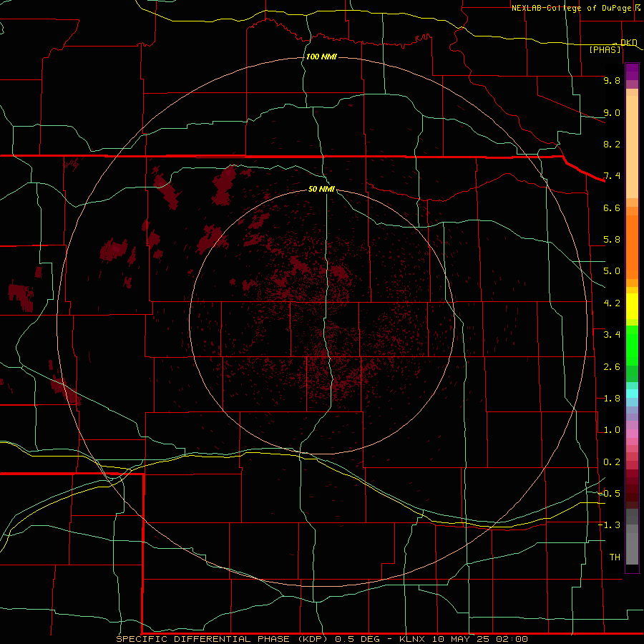Click the OKD label in the top-right corner
The image size is (644, 644).
[x=628, y=42]
